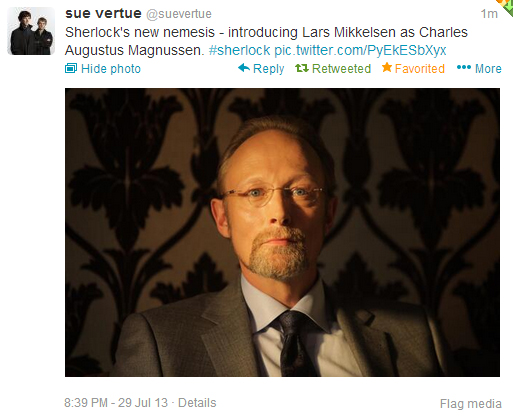This screenshot has height=419, width=513.
Task: Click the green Retweeted arrows icon
Action: point(302,68)
